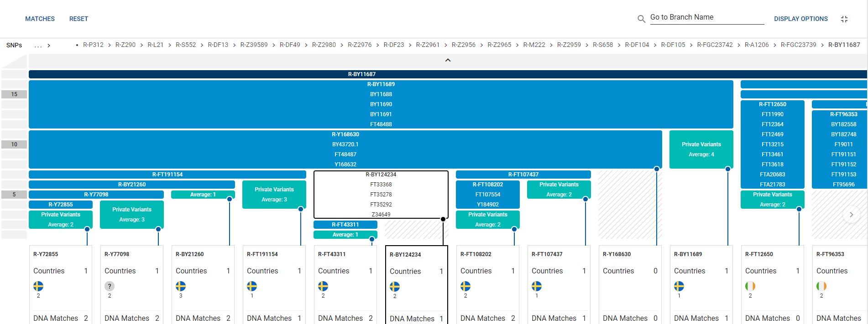Click the Go to Branch Name field
The width and height of the screenshot is (868, 324).
pyautogui.click(x=707, y=17)
